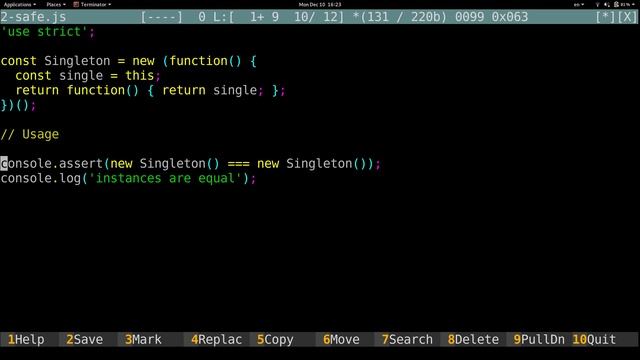This screenshot has height=360, width=640.
Task: Click the '})();' closing line
Action: [18, 105]
